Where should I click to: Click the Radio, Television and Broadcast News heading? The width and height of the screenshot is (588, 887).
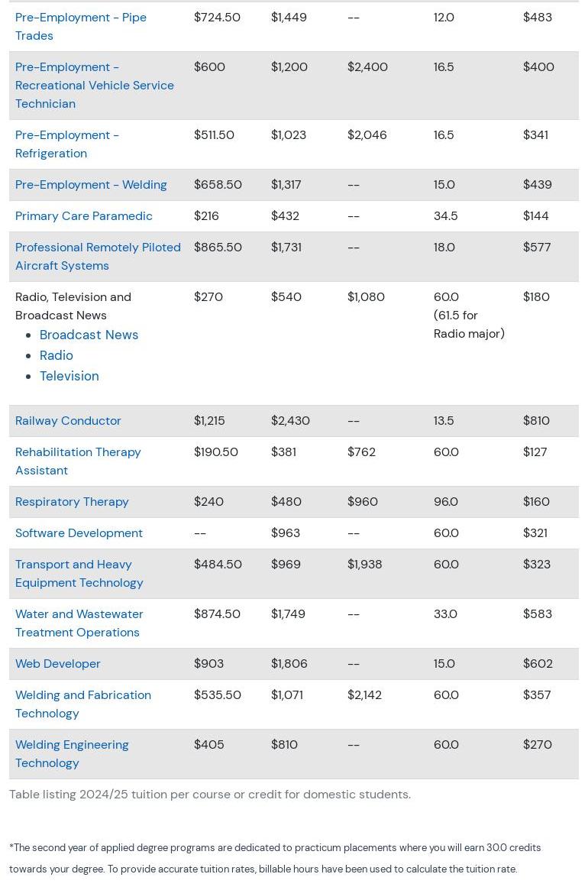pyautogui.click(x=73, y=306)
